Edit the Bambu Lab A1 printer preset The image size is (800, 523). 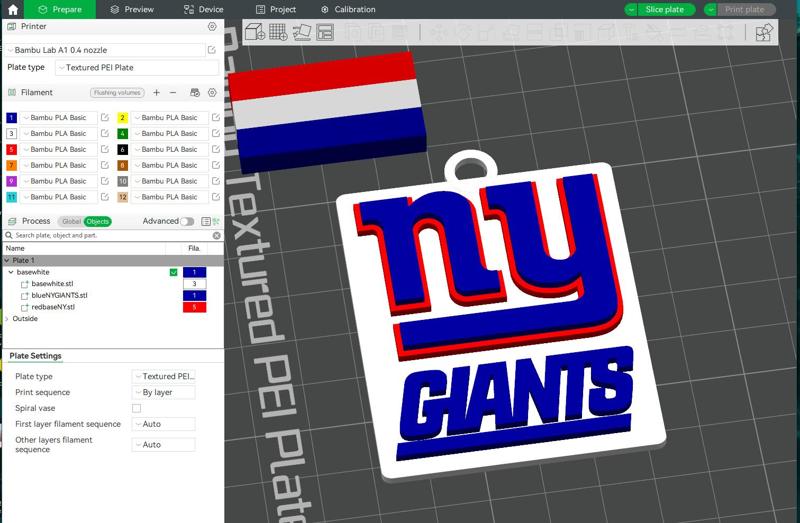tap(212, 50)
